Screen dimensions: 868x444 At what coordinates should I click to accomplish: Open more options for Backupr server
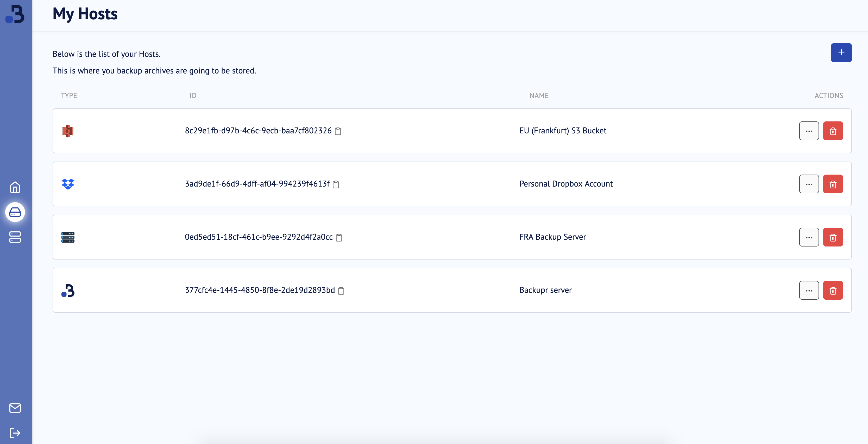coord(809,290)
